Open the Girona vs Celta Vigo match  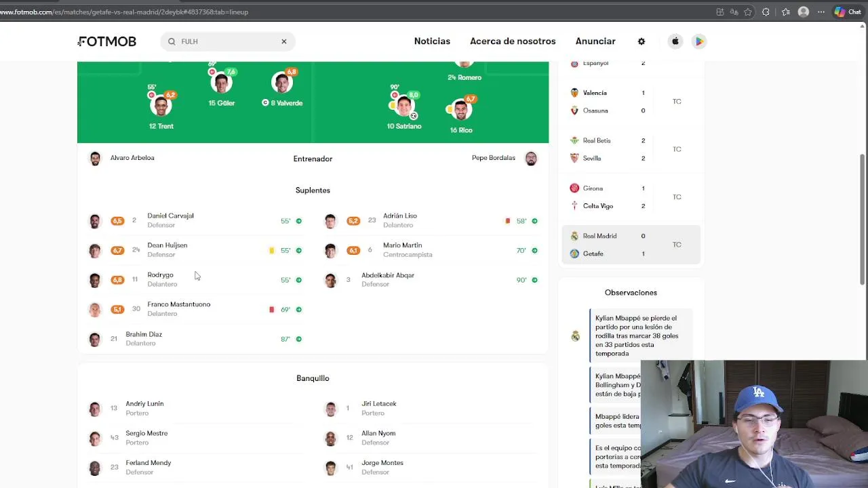pos(631,197)
